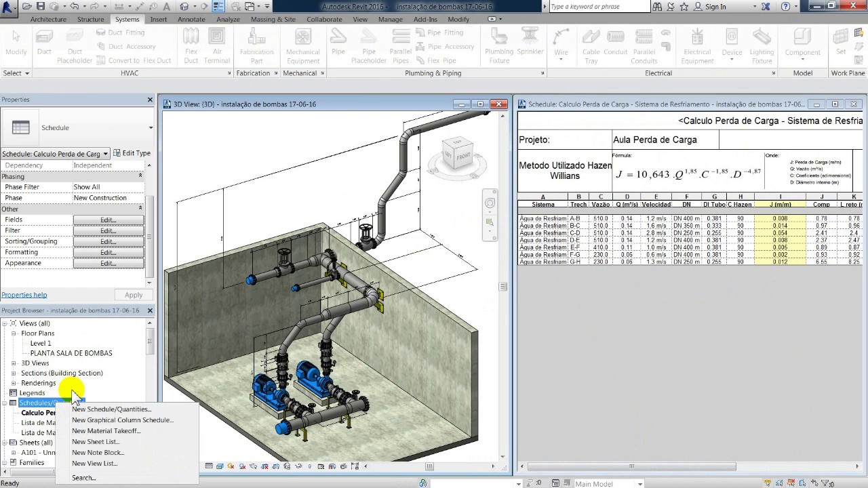This screenshot has width=868, height=488.
Task: Click the Edit Type button
Action: 132,153
